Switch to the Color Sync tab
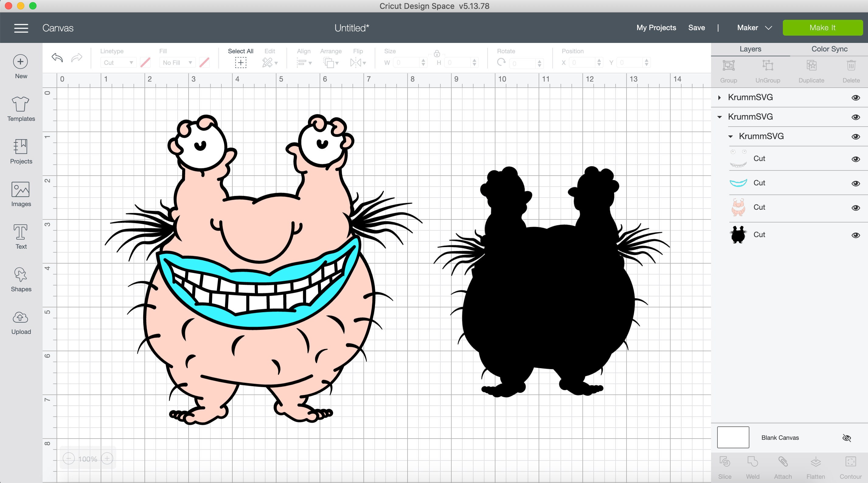This screenshot has width=868, height=483. coord(829,49)
